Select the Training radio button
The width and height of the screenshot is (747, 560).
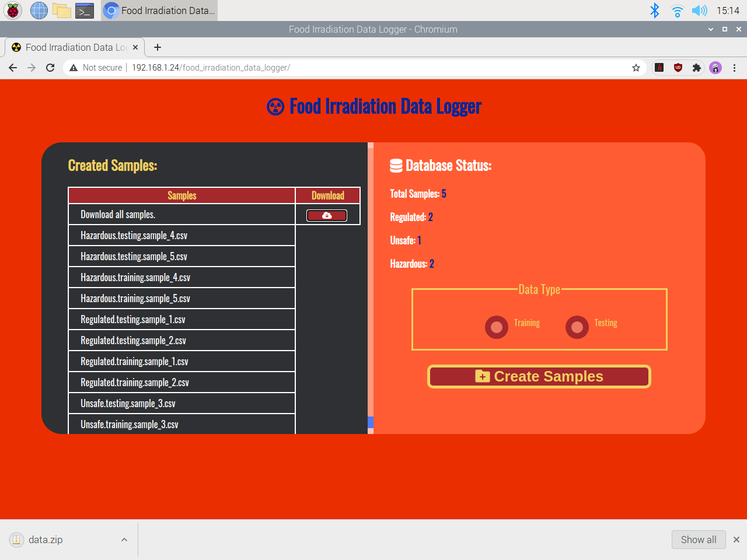click(x=497, y=327)
